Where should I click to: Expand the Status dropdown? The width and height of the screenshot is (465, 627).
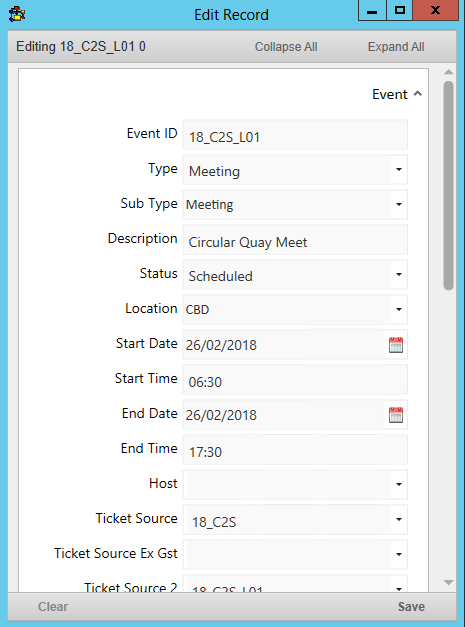(x=399, y=274)
